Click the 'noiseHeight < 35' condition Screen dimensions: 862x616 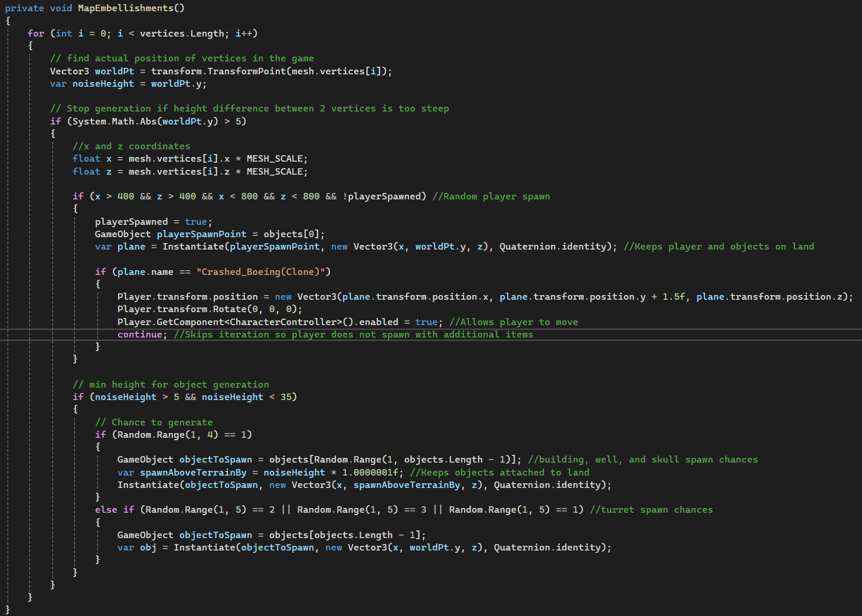point(247,397)
